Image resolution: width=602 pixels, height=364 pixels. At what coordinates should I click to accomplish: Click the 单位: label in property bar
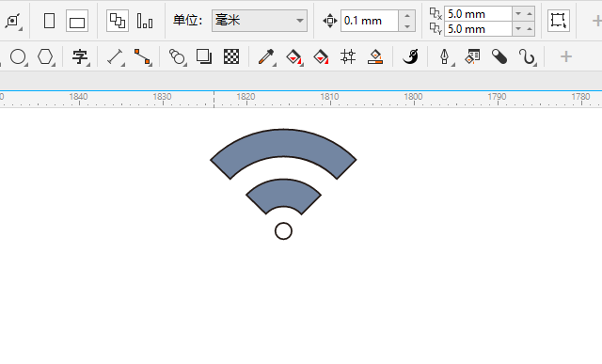tap(188, 21)
